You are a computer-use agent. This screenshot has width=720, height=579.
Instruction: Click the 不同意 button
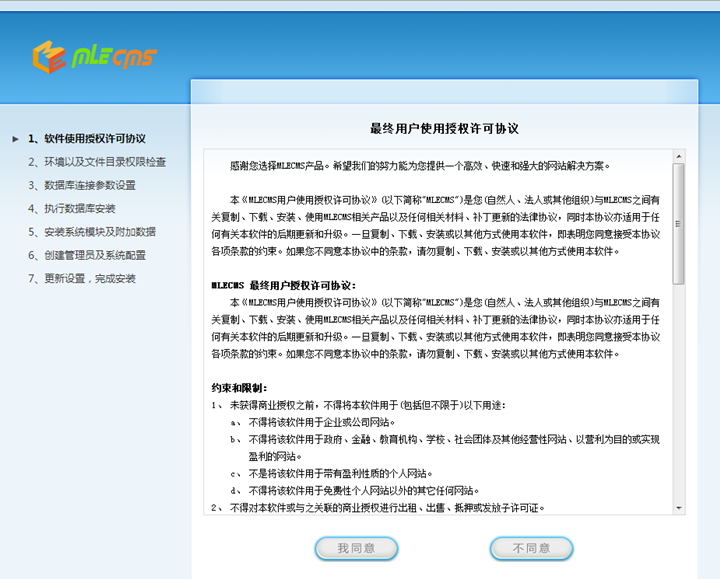click(531, 548)
